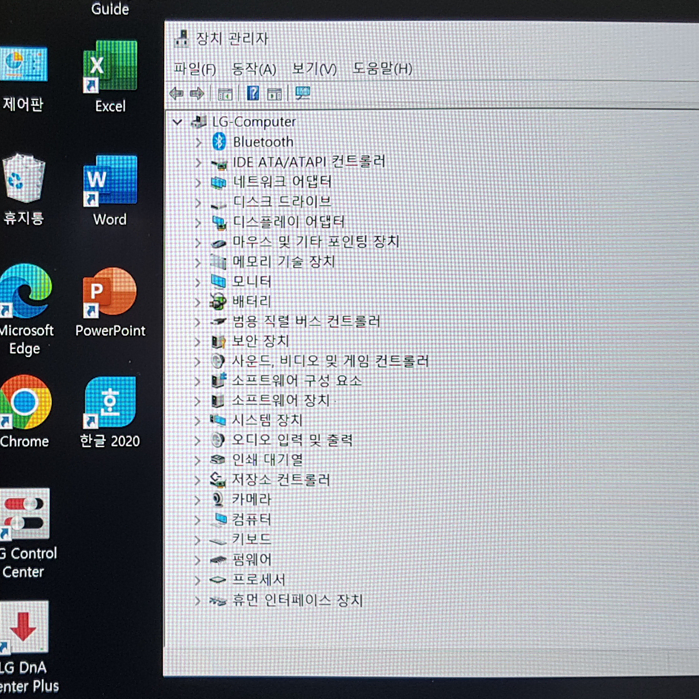Click the Forward arrow in Device Manager toolbar
This screenshot has height=699, width=699.
pos(197,94)
